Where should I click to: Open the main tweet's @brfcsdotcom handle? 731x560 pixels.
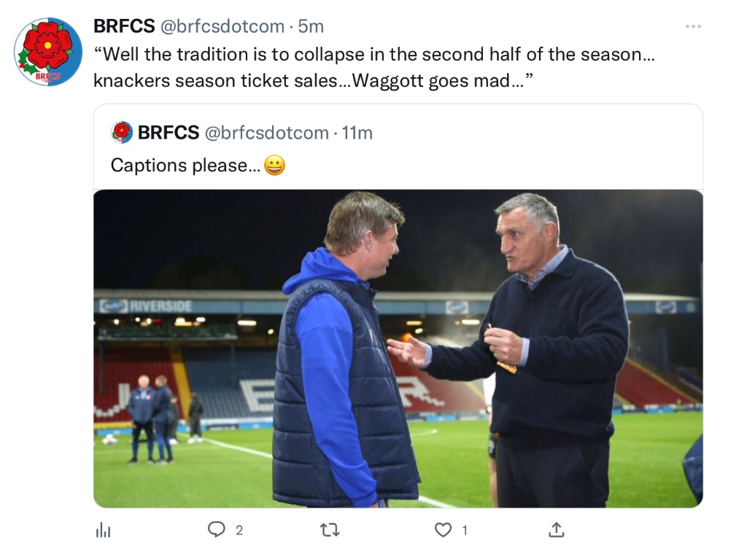(222, 26)
